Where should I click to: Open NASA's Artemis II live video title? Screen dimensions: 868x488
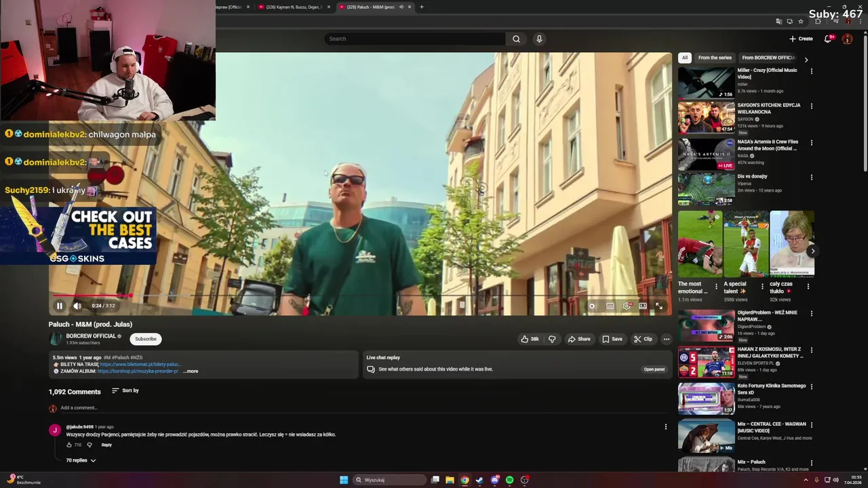[768, 145]
